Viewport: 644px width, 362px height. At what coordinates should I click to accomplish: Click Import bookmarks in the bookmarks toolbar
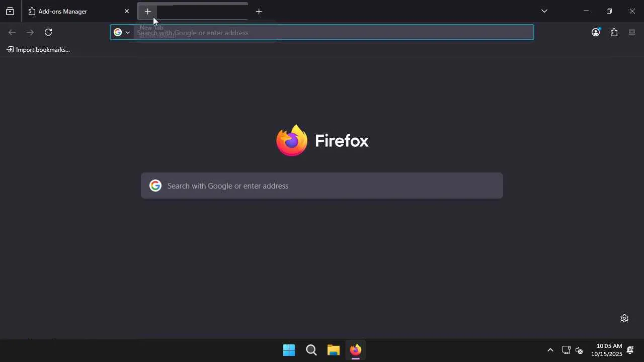pyautogui.click(x=38, y=50)
